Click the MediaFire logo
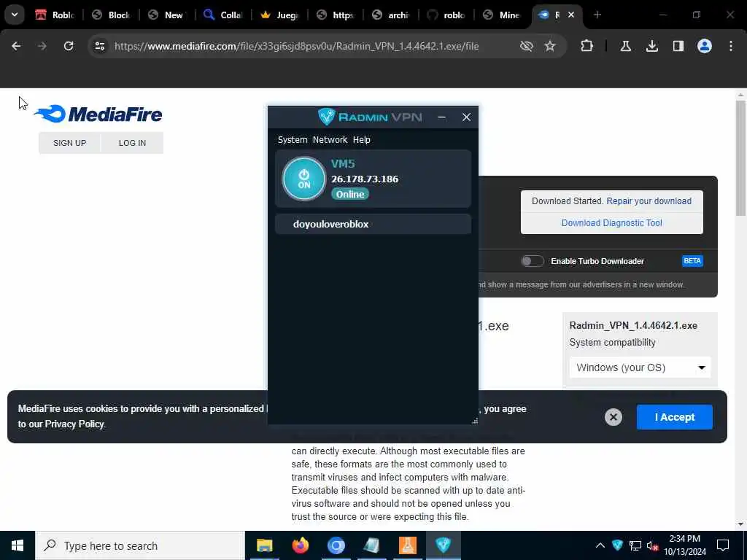This screenshot has height=560, width=747. click(x=98, y=114)
